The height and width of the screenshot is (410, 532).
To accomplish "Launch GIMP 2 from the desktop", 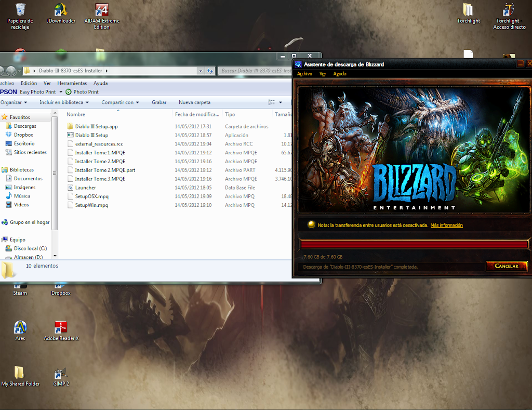I will (61, 376).
